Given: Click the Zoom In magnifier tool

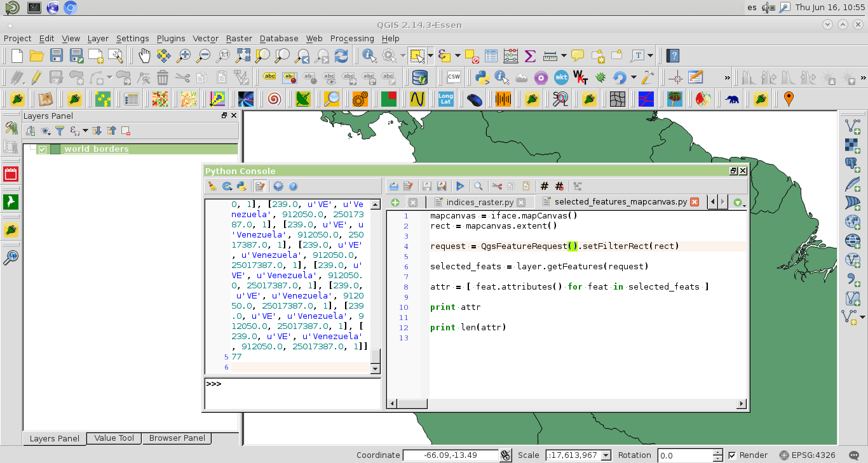Looking at the screenshot, I should click(184, 56).
